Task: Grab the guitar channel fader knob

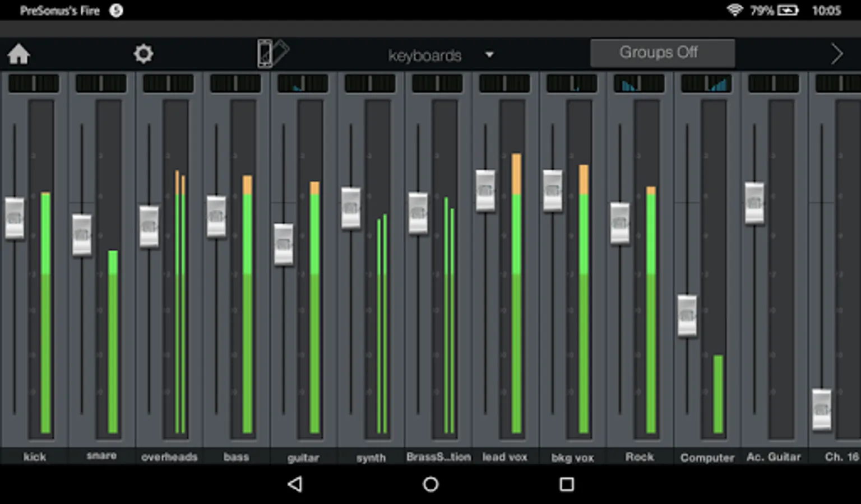Action: (x=284, y=244)
